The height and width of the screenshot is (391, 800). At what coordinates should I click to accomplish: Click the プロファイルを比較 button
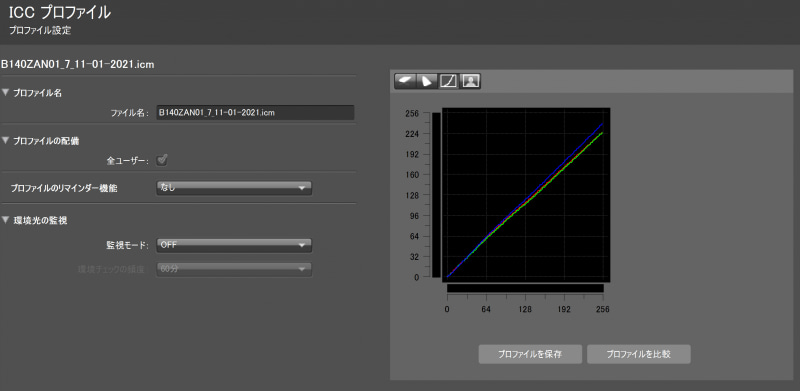[x=639, y=354]
